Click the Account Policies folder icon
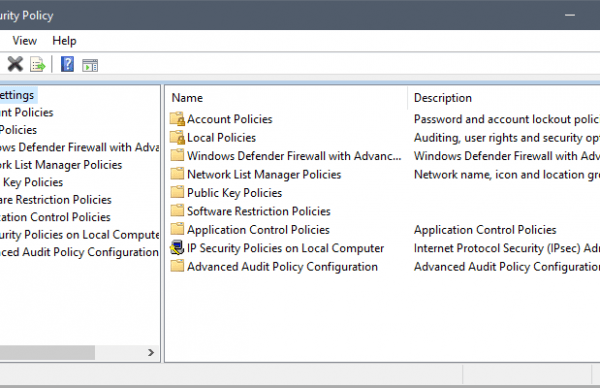 [x=177, y=119]
